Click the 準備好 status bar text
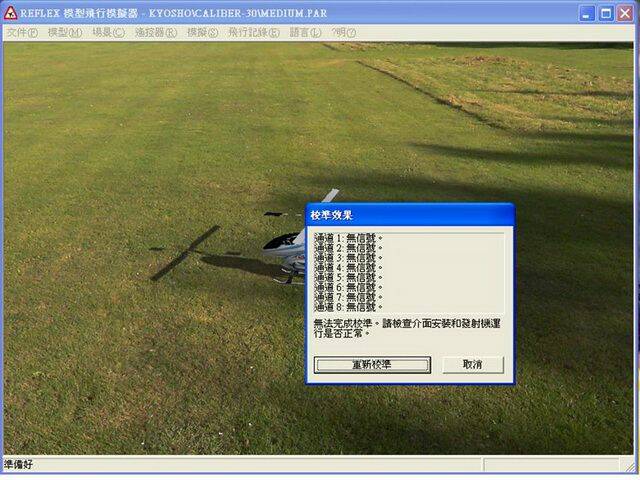 18,464
